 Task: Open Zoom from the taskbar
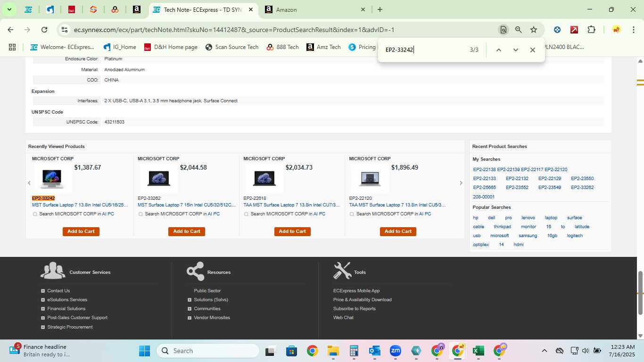(395, 351)
